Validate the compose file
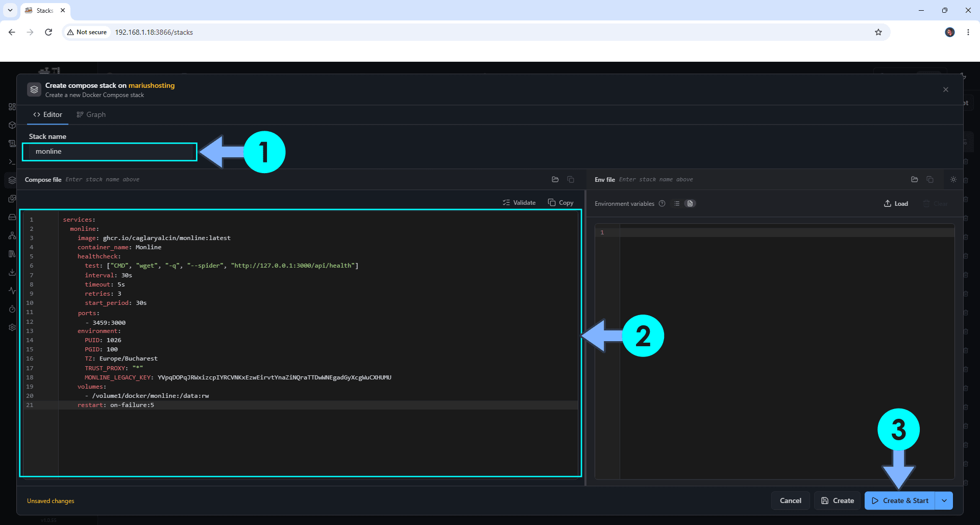 tap(519, 203)
